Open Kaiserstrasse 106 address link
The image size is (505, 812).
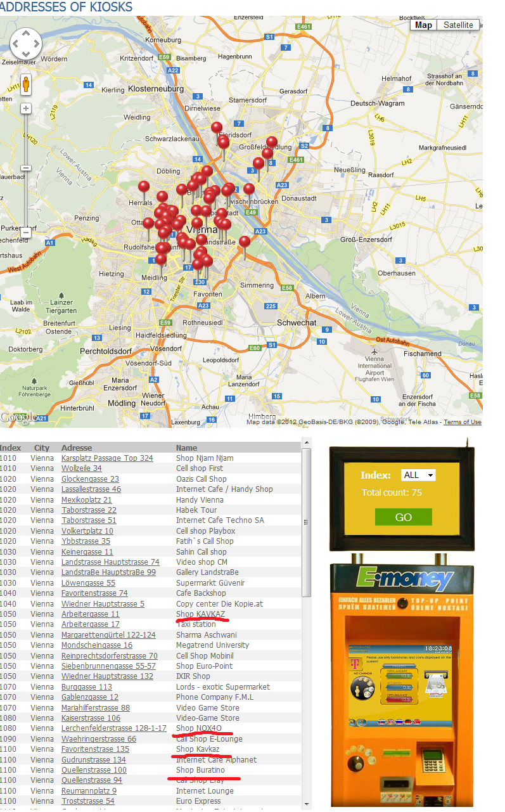pos(91,718)
